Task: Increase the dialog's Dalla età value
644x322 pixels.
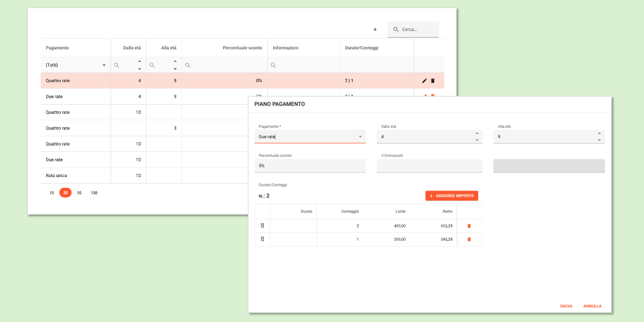Action: coord(477,134)
